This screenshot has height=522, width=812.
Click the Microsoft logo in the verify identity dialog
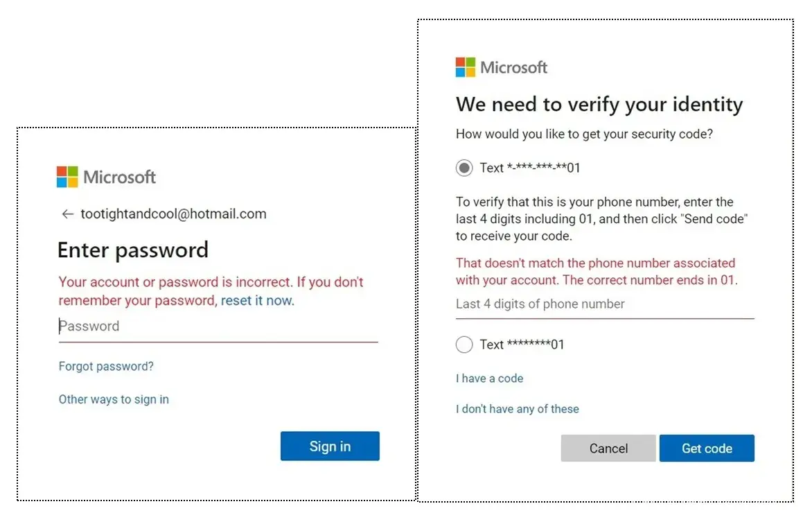pos(502,67)
